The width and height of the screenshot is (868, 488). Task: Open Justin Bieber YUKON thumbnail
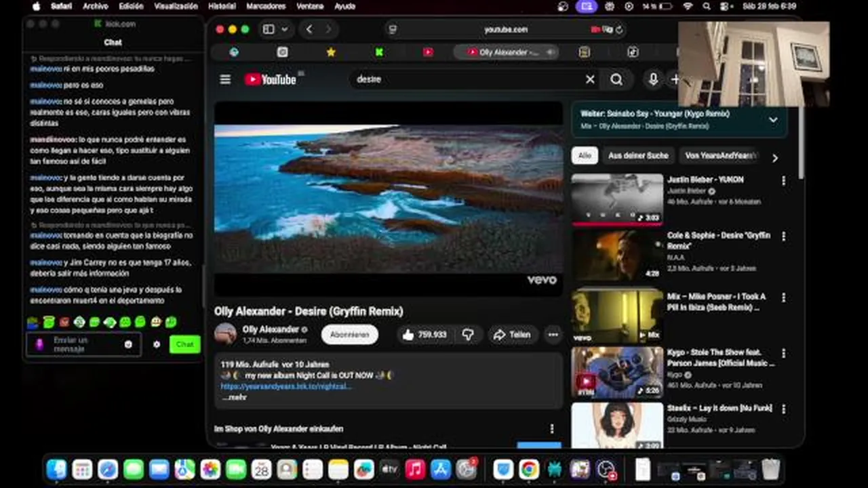617,199
